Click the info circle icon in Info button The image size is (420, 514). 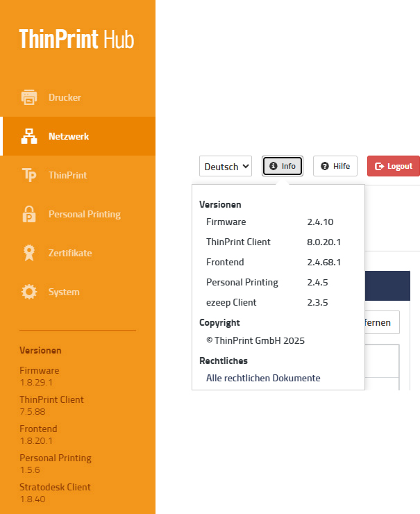click(x=274, y=166)
